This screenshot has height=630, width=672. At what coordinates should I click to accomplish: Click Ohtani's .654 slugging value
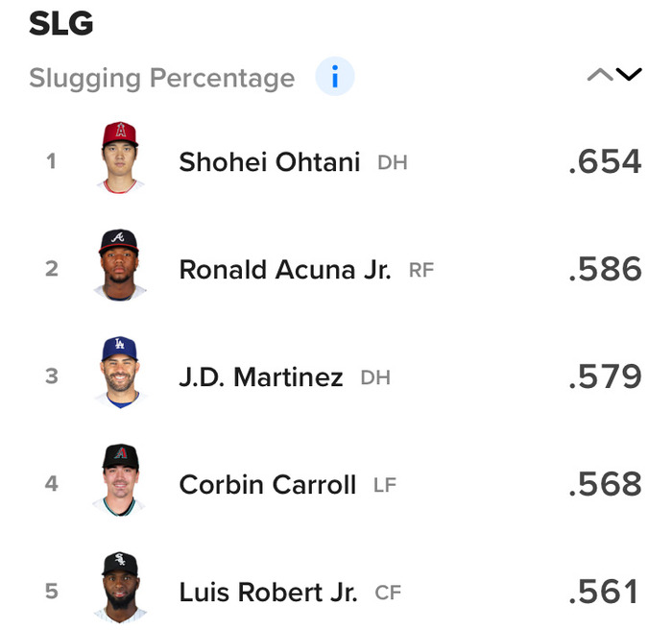[604, 161]
